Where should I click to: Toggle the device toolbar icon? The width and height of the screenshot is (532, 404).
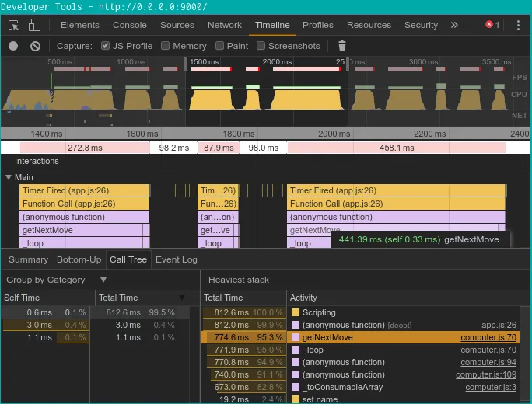click(34, 25)
